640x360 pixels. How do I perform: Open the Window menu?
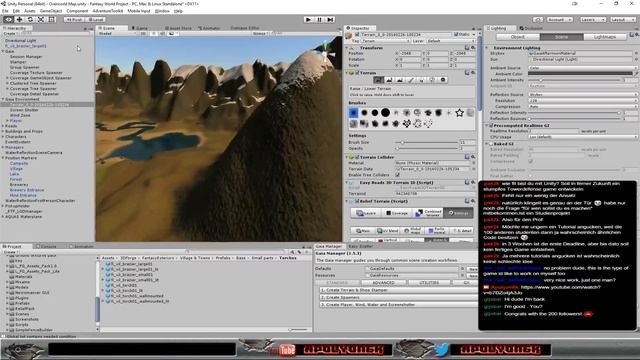coord(162,11)
